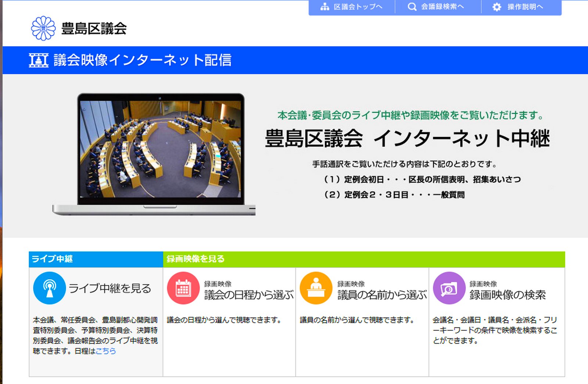588x384 pixels.
Task: Click the red calendar schedule icon
Action: tap(183, 288)
